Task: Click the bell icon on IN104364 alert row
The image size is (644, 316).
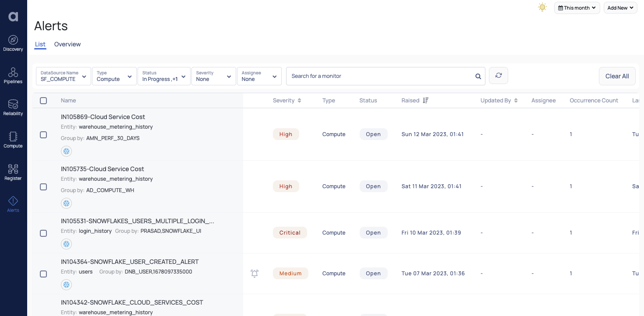Action: coord(255,273)
